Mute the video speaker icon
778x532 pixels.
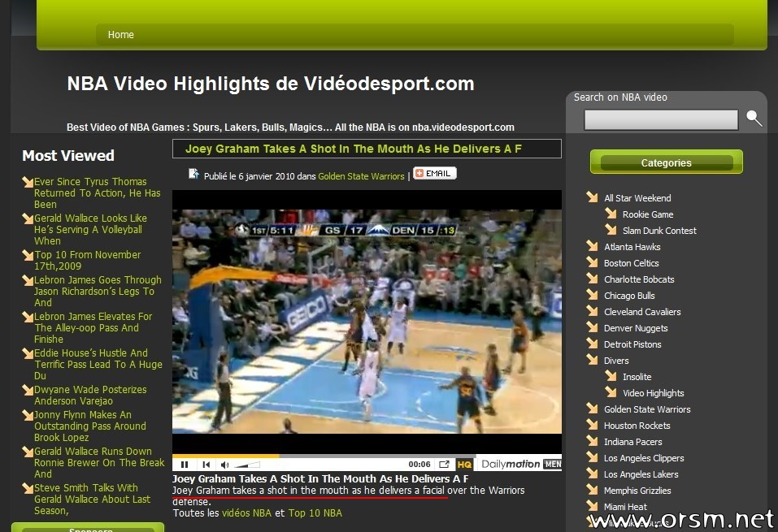click(x=224, y=465)
